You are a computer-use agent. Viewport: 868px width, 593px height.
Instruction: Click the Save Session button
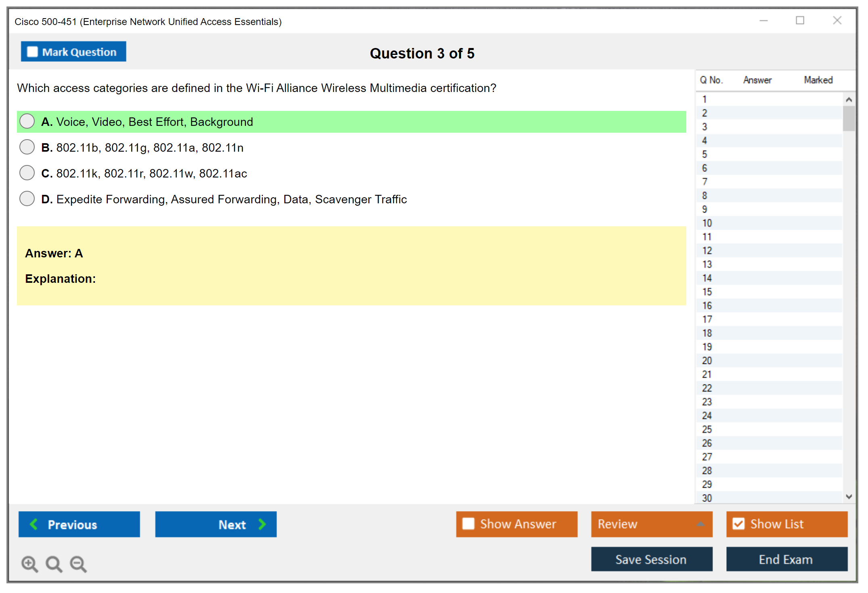pyautogui.click(x=651, y=559)
